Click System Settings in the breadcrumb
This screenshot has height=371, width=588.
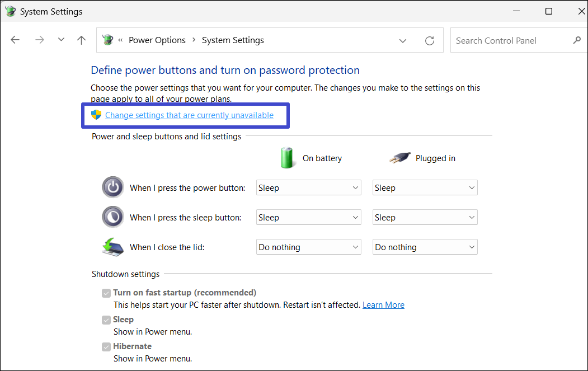pos(233,40)
